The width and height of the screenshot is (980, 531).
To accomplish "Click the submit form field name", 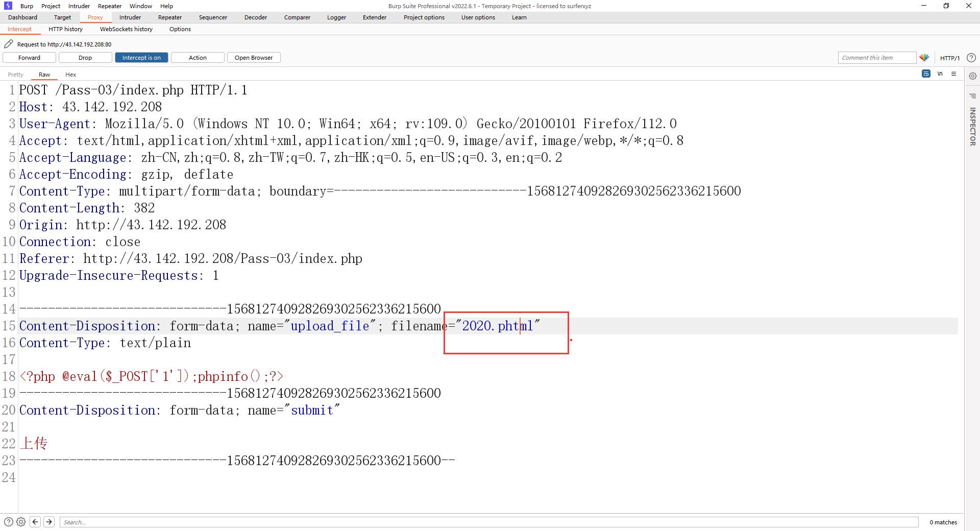I will click(312, 410).
